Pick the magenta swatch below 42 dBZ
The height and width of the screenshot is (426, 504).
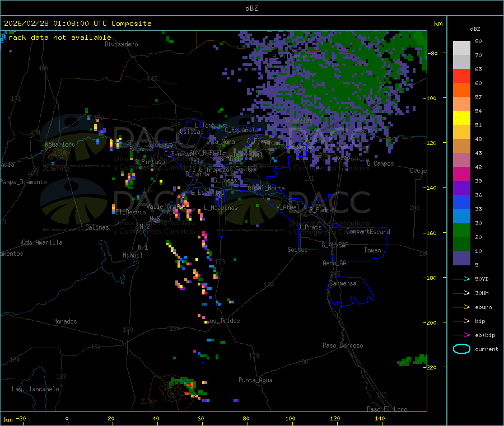click(x=461, y=174)
